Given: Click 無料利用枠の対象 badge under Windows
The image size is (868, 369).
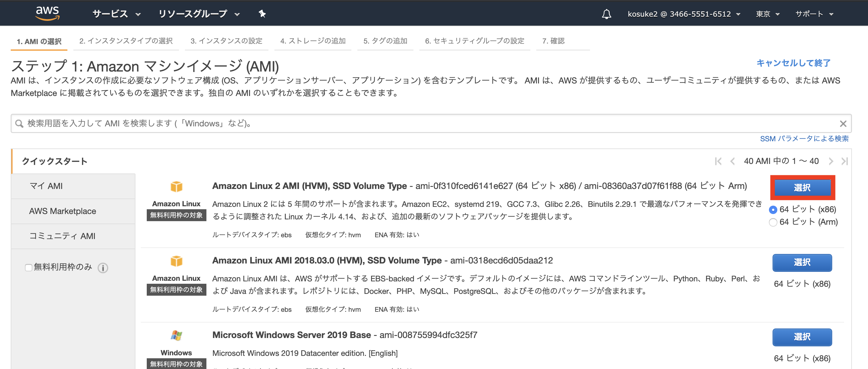Looking at the screenshot, I should 176,364.
